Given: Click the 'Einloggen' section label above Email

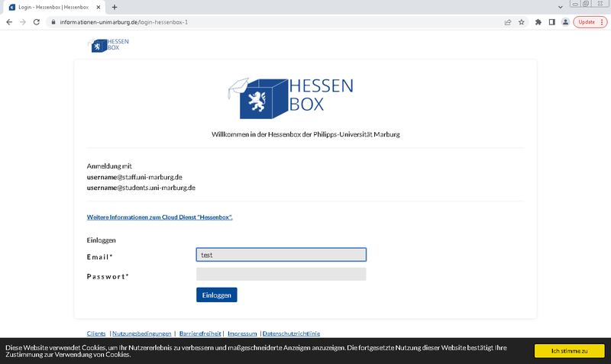Looking at the screenshot, I should 102,240.
